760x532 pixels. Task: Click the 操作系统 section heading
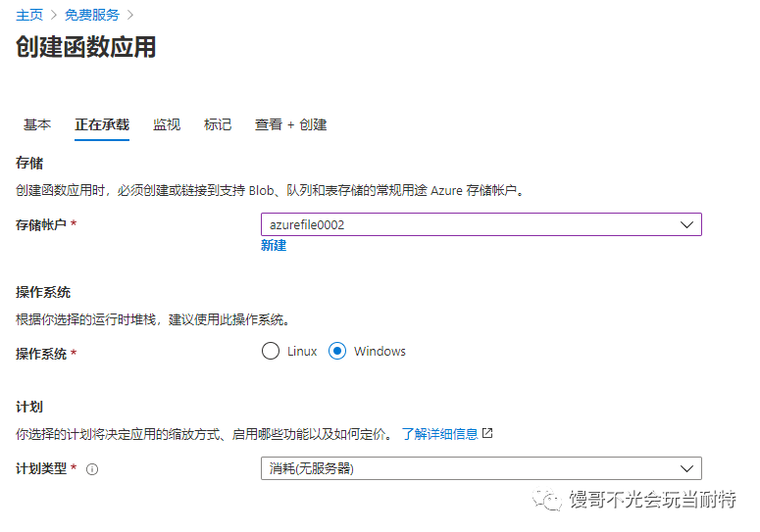(43, 292)
